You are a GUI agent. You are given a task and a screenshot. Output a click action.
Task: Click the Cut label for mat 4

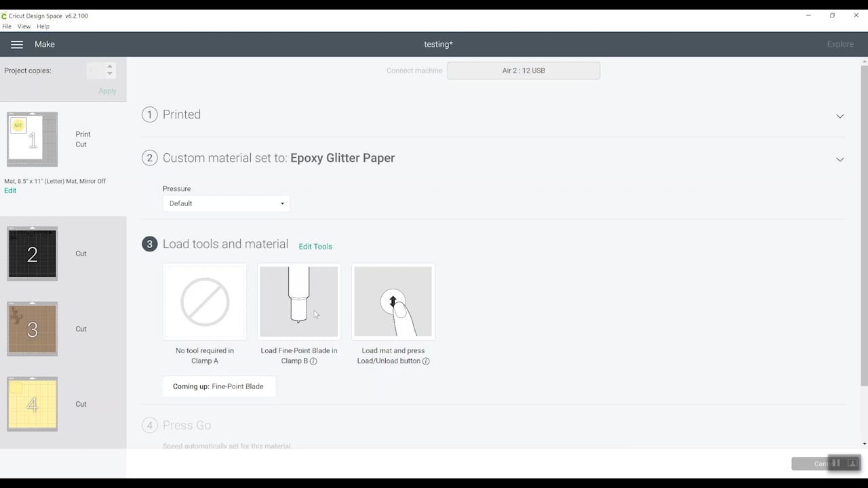click(x=81, y=404)
